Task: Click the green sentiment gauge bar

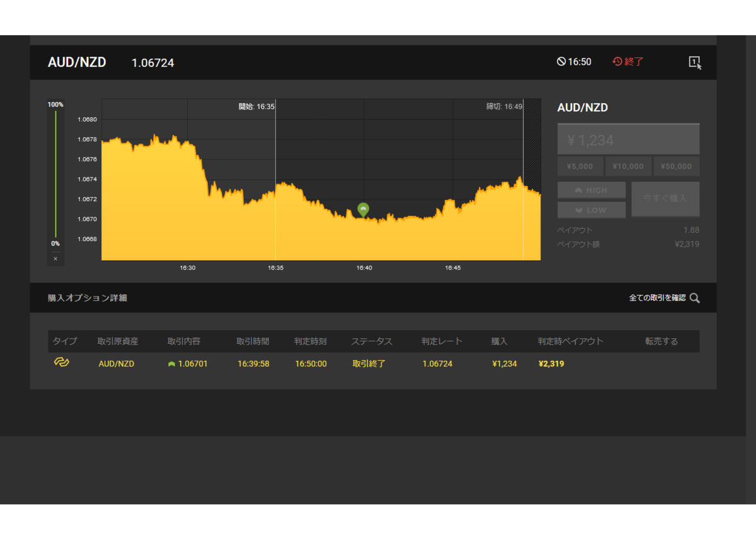Action: tap(55, 174)
